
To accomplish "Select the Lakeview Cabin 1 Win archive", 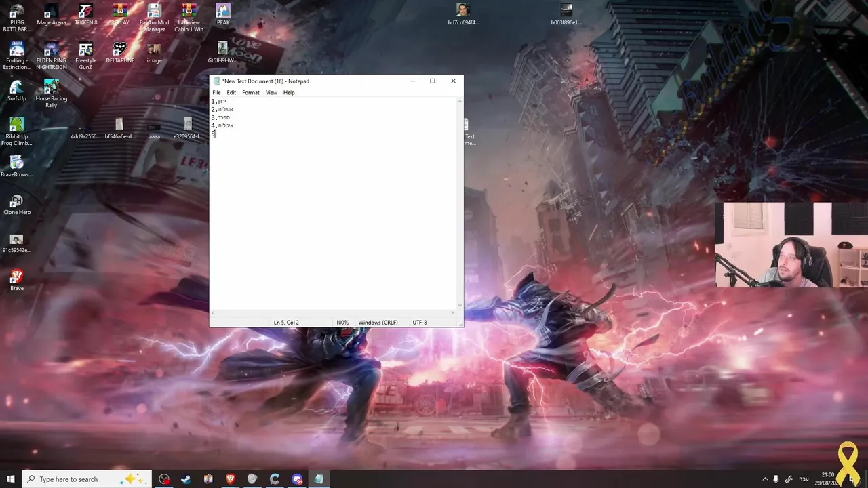I will 189,18.
